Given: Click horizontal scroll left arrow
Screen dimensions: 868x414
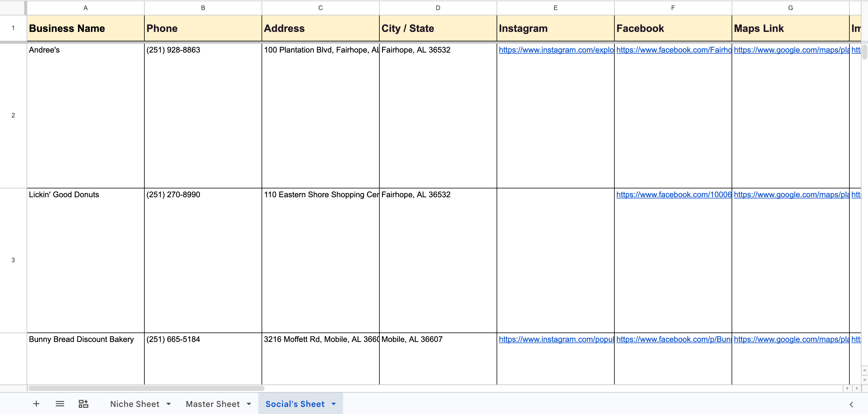Looking at the screenshot, I should [847, 388].
